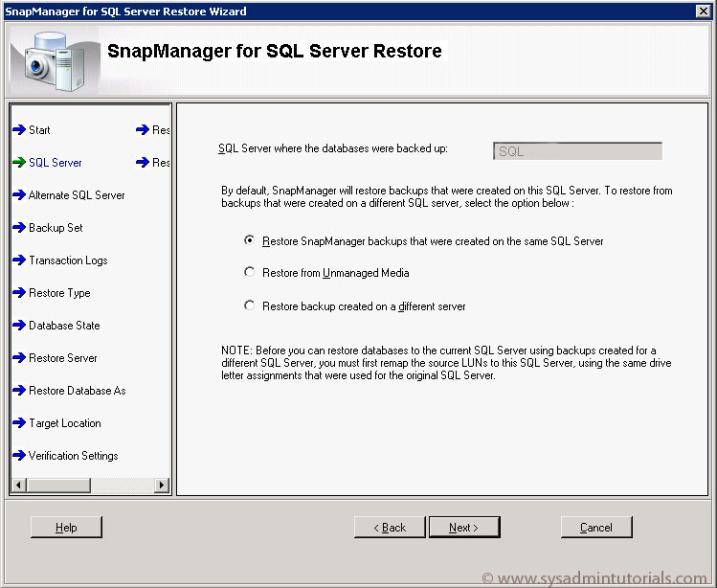Click the step list left scroll arrow
The image size is (717, 588).
[x=18, y=485]
